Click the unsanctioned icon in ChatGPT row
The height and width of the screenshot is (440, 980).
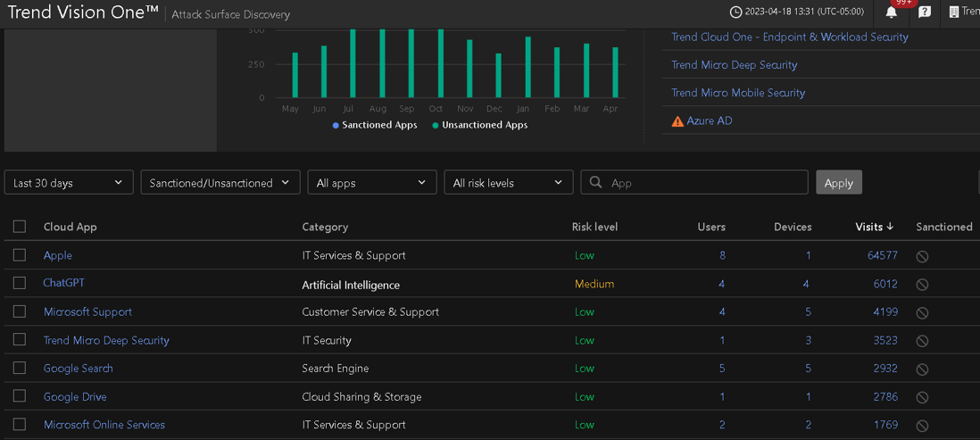coord(922,285)
